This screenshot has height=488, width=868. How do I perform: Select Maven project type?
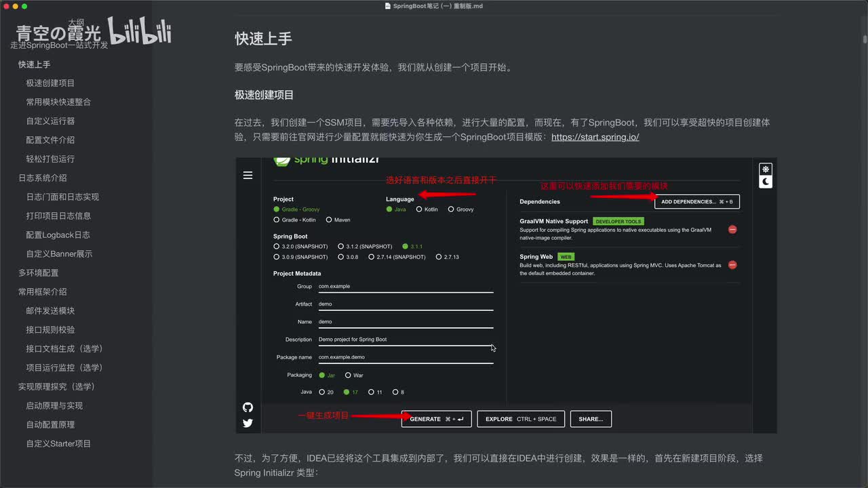click(x=338, y=220)
